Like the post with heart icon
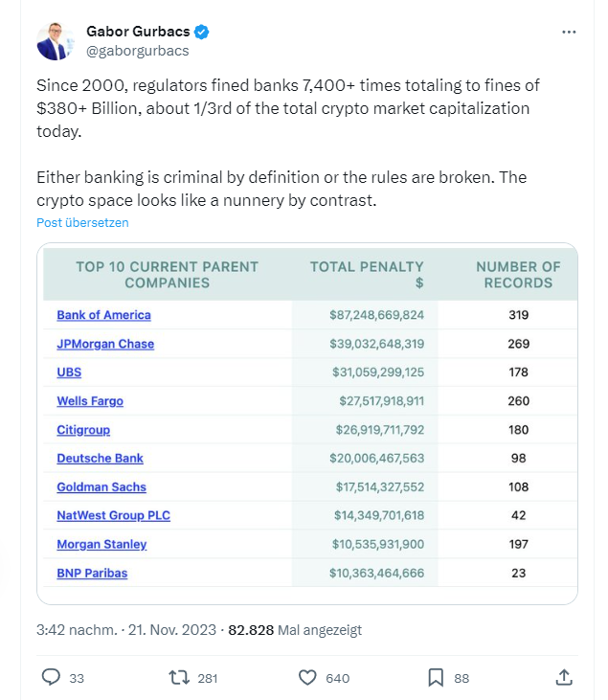Viewport: 608px width, 700px height. (x=307, y=677)
